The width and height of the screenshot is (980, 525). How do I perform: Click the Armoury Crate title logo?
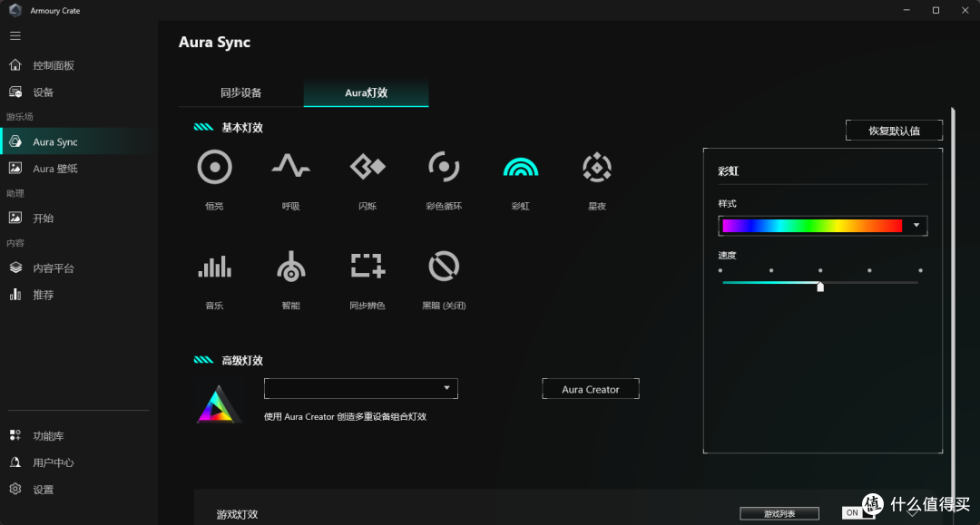[x=15, y=10]
